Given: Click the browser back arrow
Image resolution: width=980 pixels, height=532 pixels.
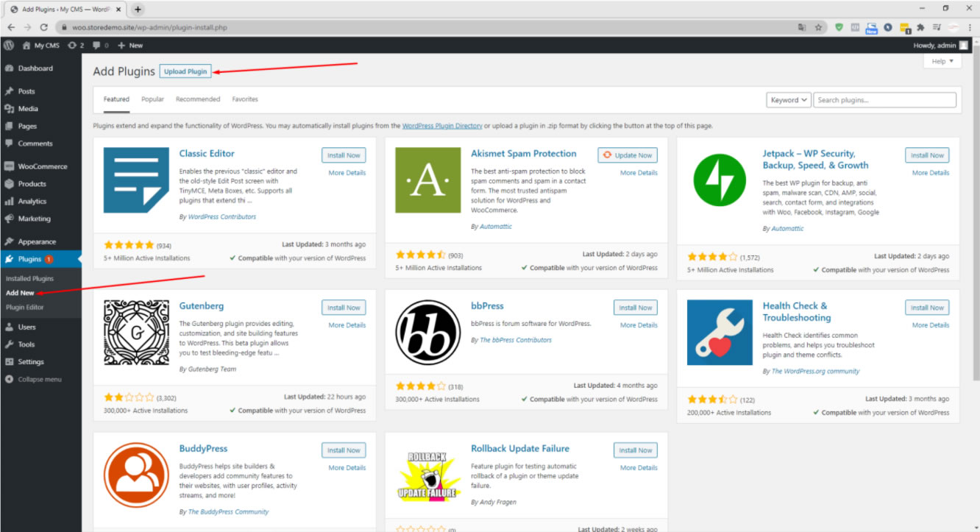Looking at the screenshot, I should [x=11, y=27].
